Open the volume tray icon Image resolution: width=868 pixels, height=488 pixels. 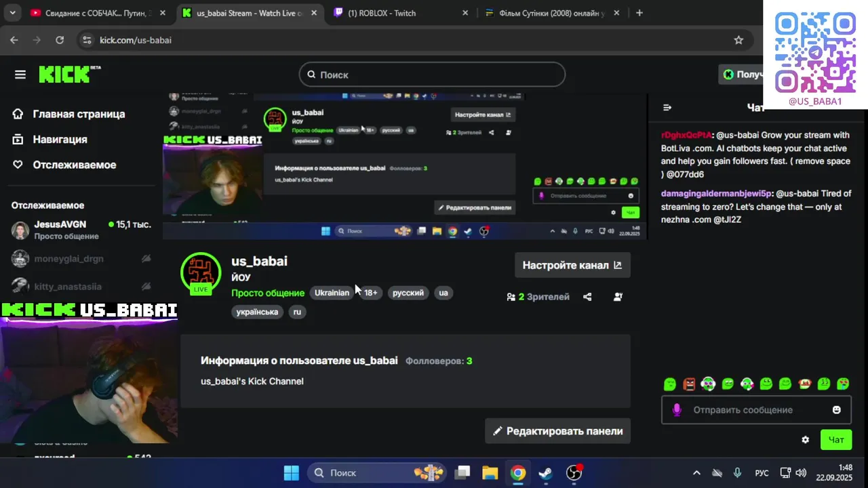801,473
